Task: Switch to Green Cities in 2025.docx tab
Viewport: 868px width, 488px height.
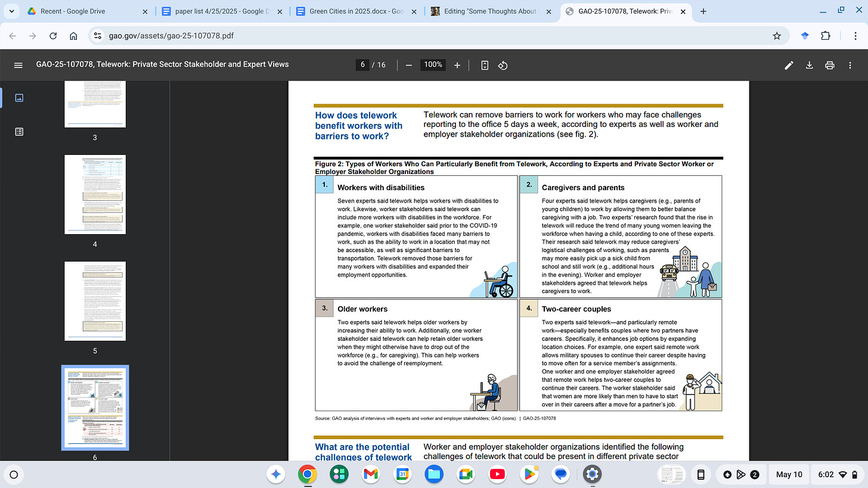Action: coord(357,11)
